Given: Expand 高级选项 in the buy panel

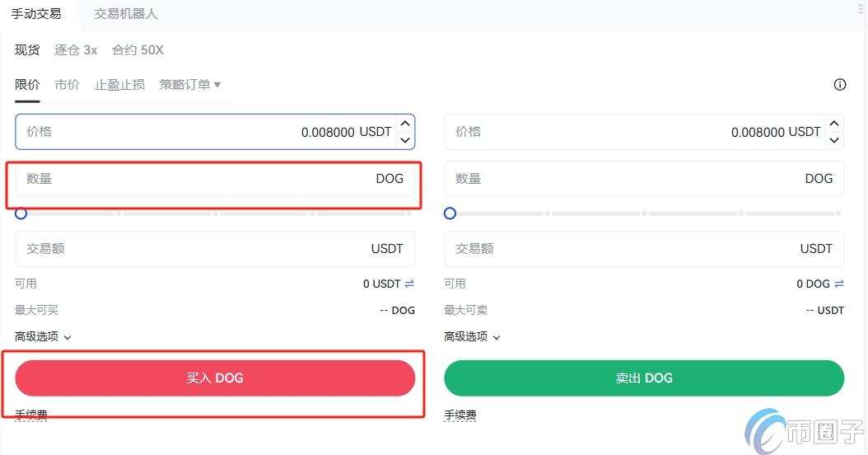Looking at the screenshot, I should pos(43,336).
